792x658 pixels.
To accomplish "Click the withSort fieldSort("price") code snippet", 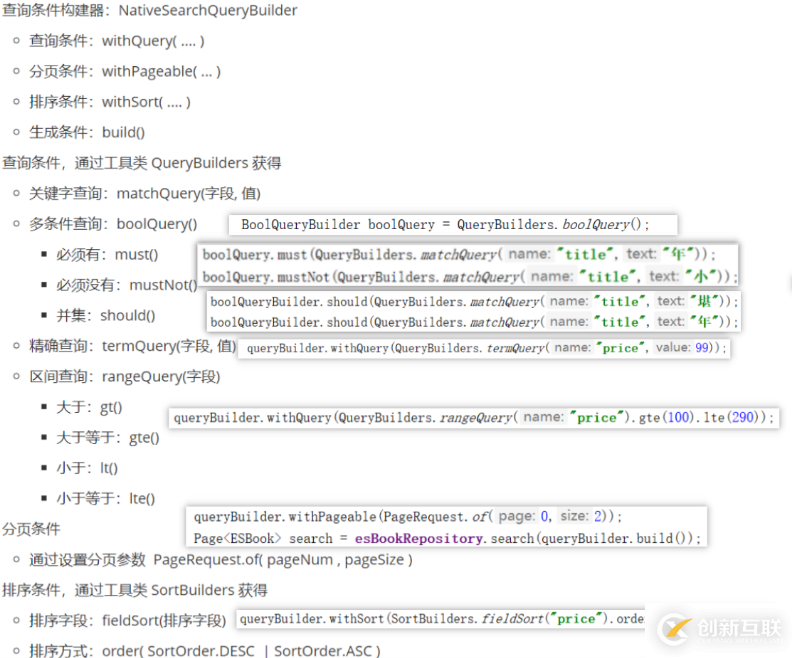I will point(440,619).
